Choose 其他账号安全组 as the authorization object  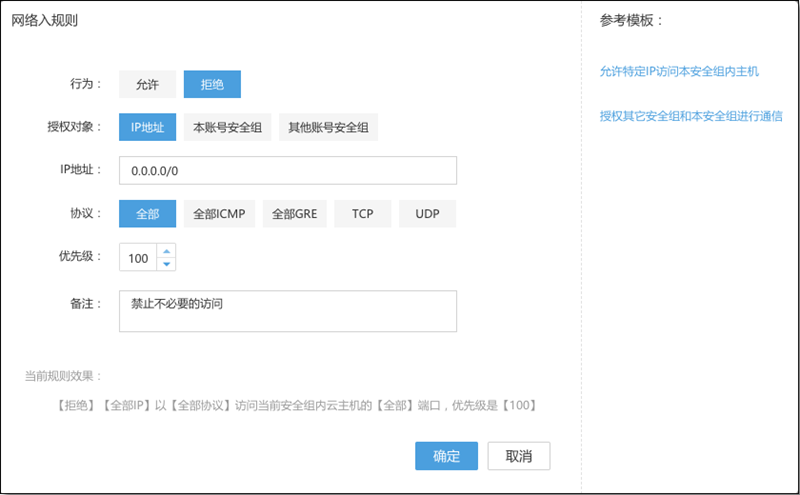[x=328, y=127]
